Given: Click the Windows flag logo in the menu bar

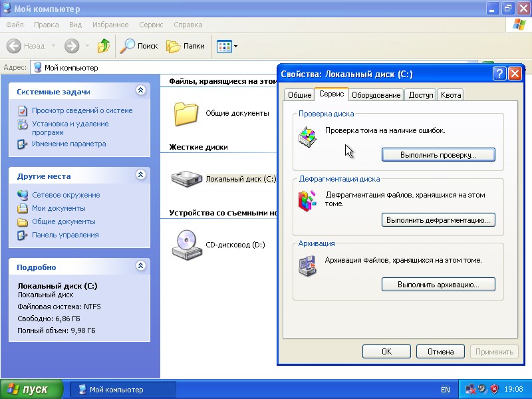Looking at the screenshot, I should click(x=519, y=25).
